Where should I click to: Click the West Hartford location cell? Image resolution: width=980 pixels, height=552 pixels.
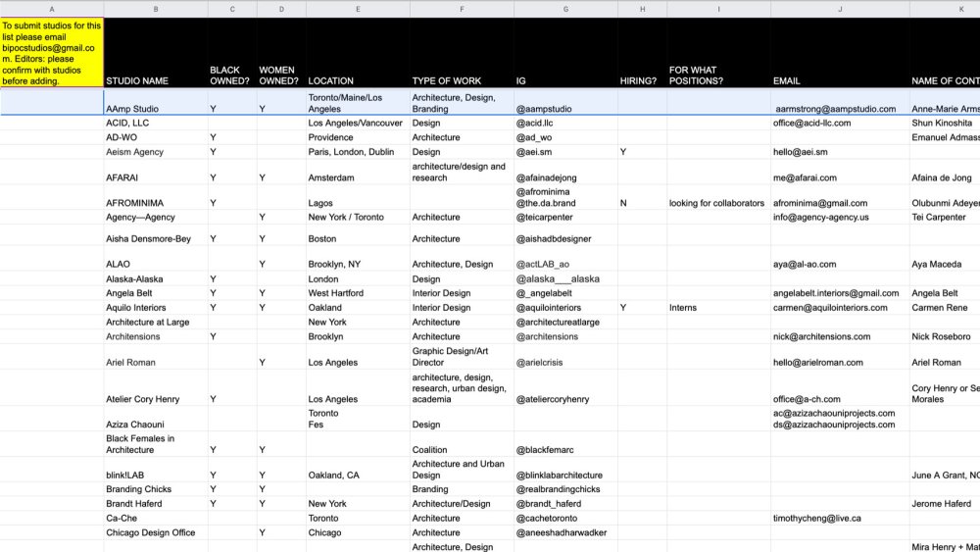[x=358, y=293]
